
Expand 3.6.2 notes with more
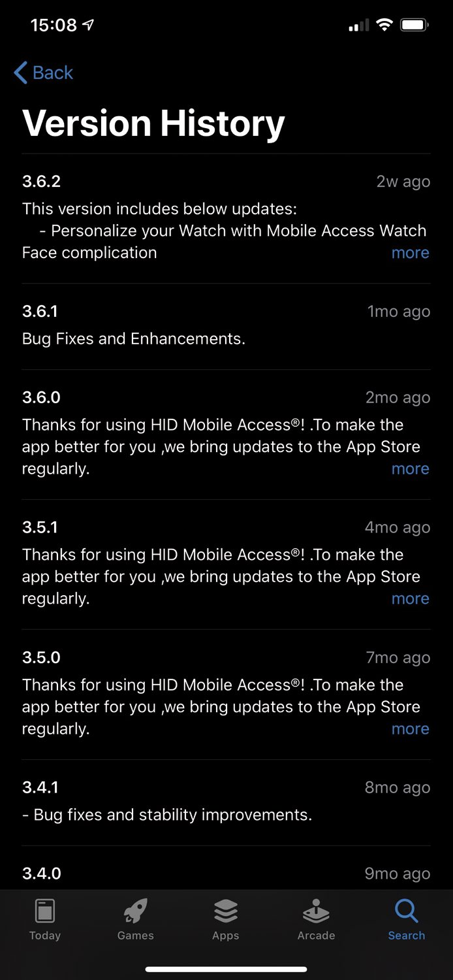point(410,253)
